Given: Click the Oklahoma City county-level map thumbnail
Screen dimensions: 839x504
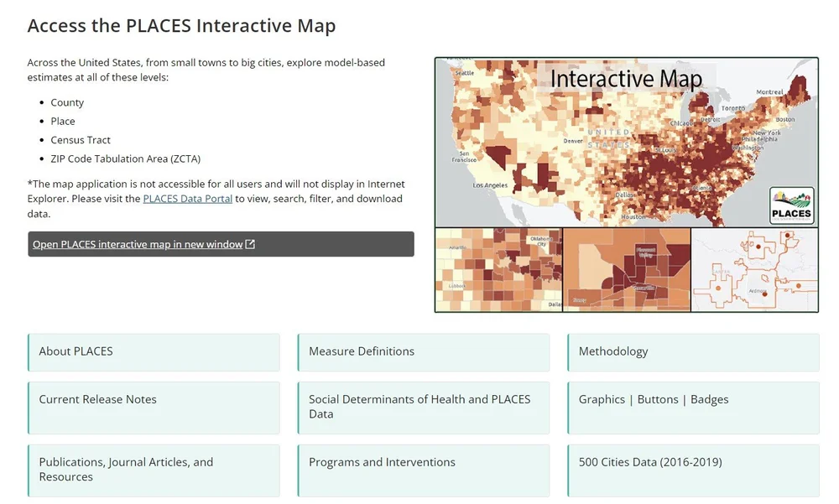Looking at the screenshot, I should pyautogui.click(x=498, y=270).
